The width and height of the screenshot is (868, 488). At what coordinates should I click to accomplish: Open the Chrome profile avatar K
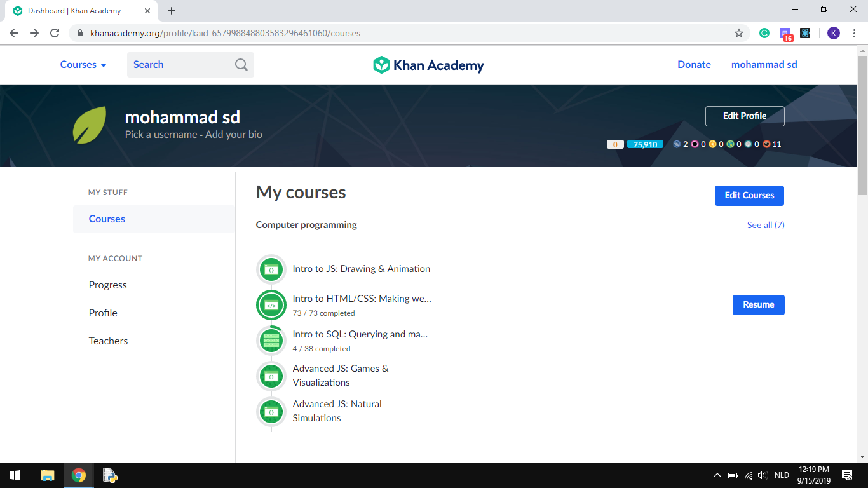(x=834, y=33)
